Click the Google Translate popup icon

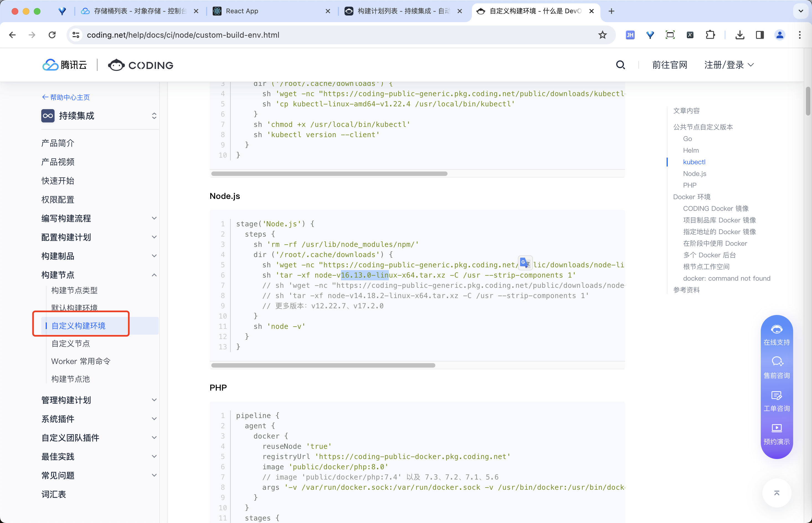point(525,263)
